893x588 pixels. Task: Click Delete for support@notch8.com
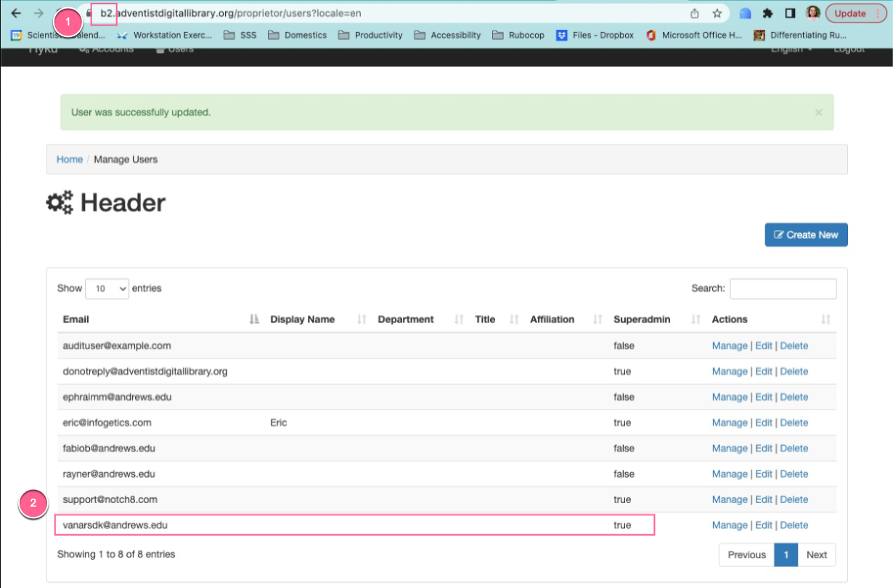pos(794,499)
